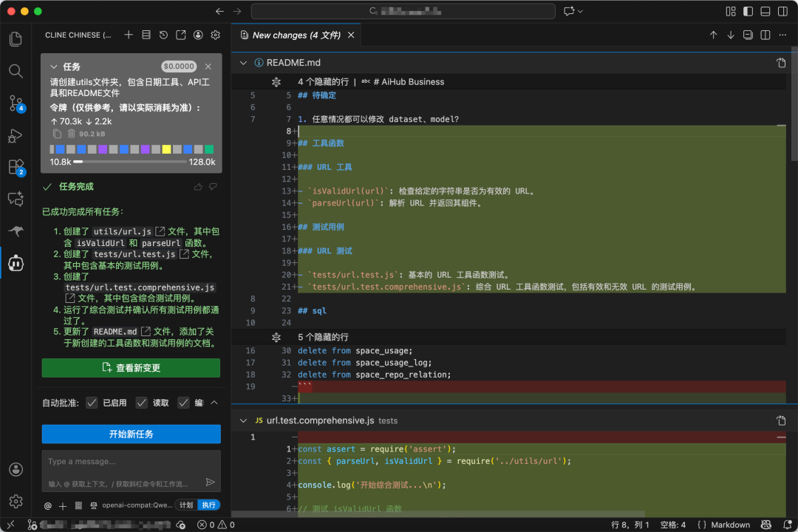Open Accounts at bottom of activity bar
This screenshot has width=798, height=532.
(x=16, y=469)
